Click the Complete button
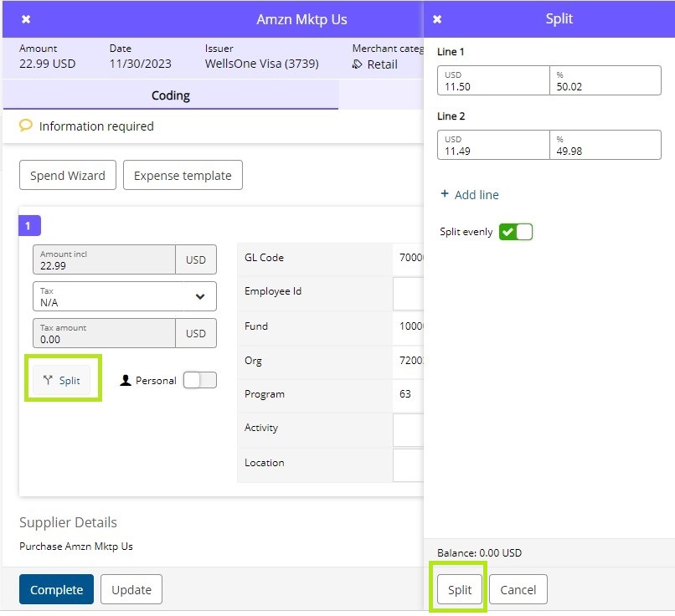The image size is (675, 616). [x=56, y=589]
